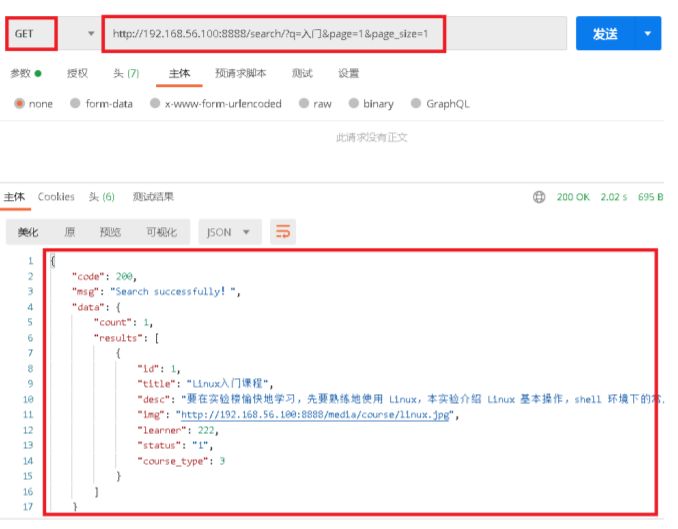Click the "id" key on line 8
Viewport: 678px width, 529px height.
point(148,369)
